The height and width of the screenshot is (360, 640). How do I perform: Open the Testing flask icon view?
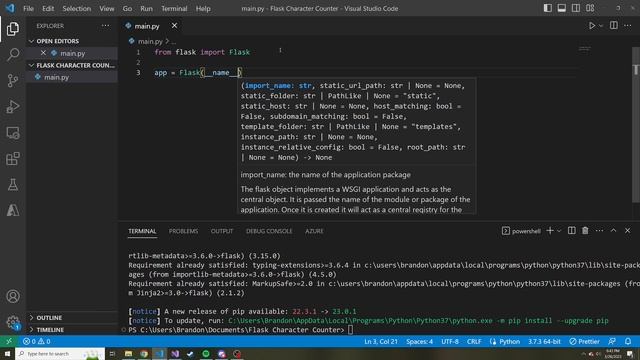[x=13, y=185]
